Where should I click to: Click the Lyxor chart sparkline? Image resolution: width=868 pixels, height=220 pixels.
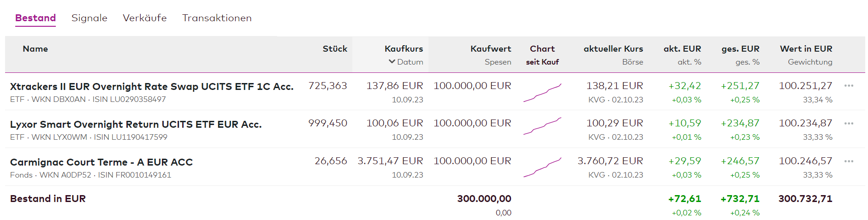click(x=542, y=126)
